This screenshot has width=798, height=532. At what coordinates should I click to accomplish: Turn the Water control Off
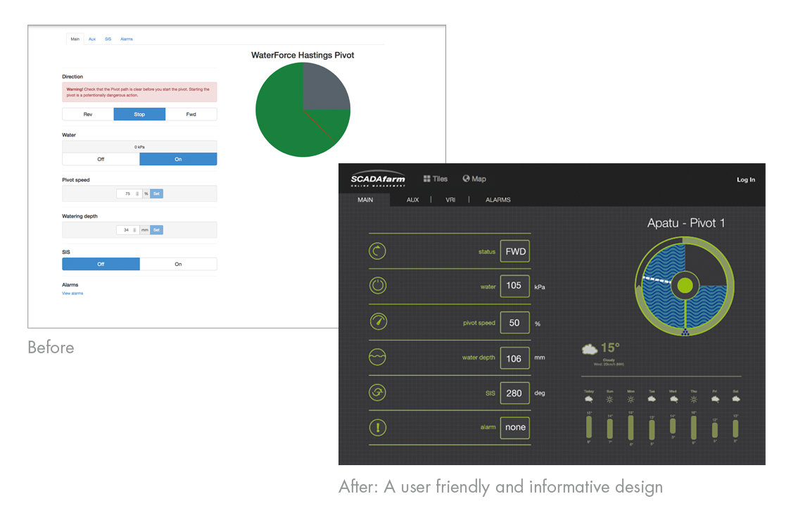coord(101,159)
